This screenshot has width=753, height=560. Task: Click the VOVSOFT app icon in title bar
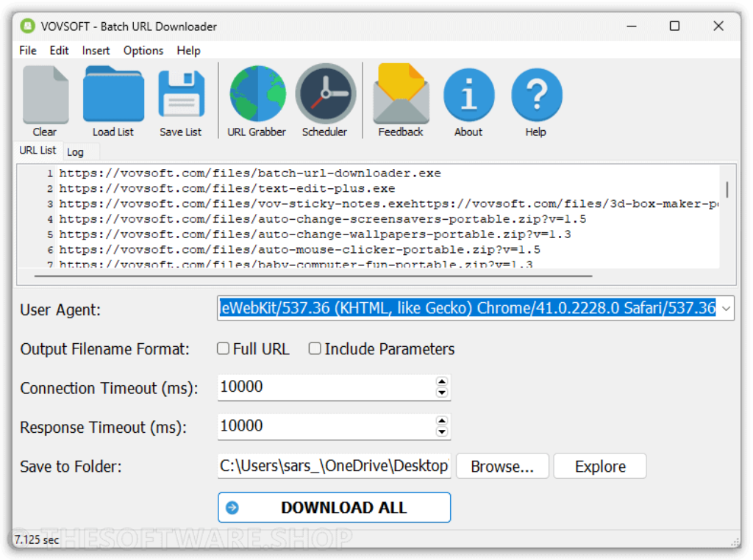click(27, 26)
